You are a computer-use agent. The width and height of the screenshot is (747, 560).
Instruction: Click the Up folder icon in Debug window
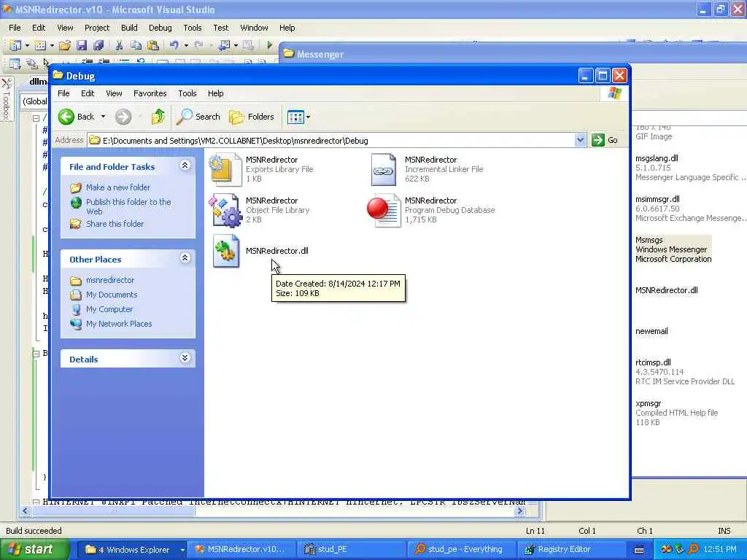pos(158,117)
